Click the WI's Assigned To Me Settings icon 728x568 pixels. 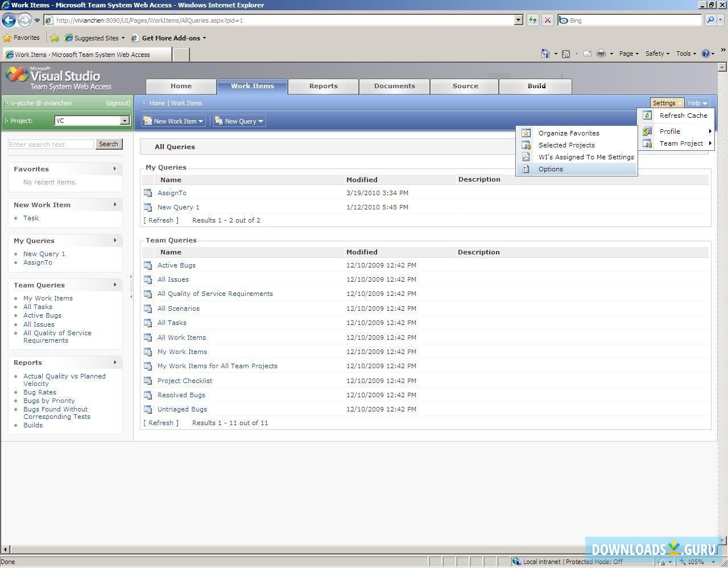526,157
